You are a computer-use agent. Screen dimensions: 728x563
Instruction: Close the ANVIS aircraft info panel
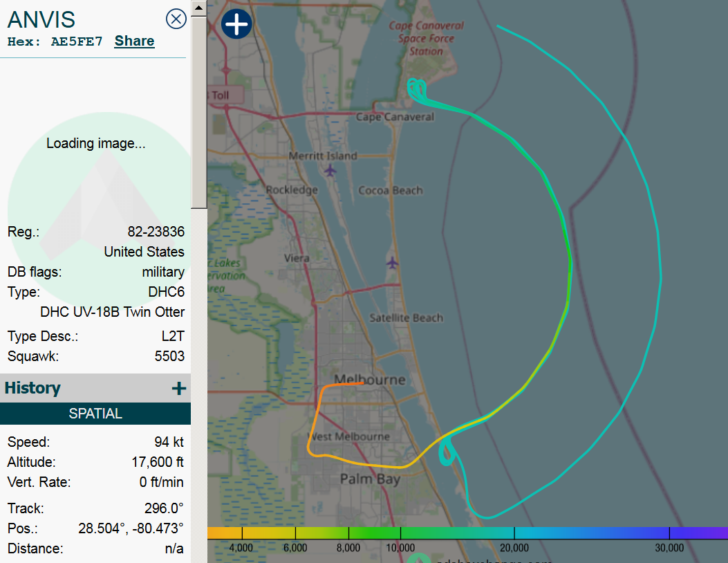176,19
